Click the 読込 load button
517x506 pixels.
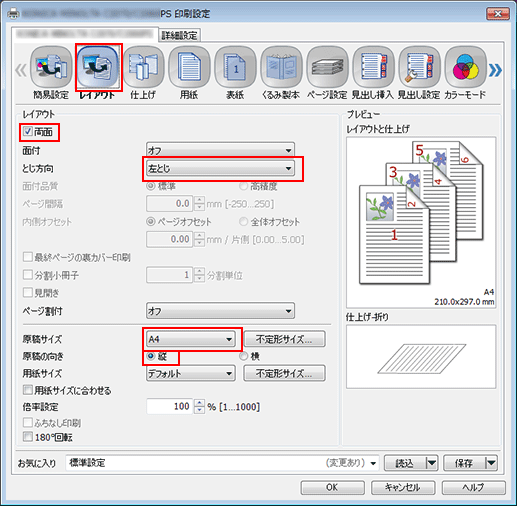pos(405,463)
